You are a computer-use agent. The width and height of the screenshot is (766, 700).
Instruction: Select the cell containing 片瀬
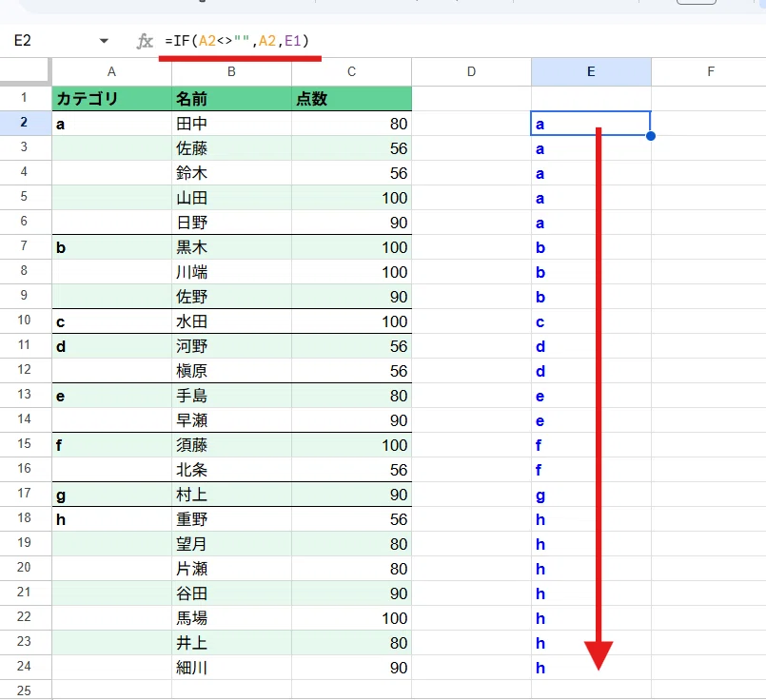pyautogui.click(x=231, y=569)
